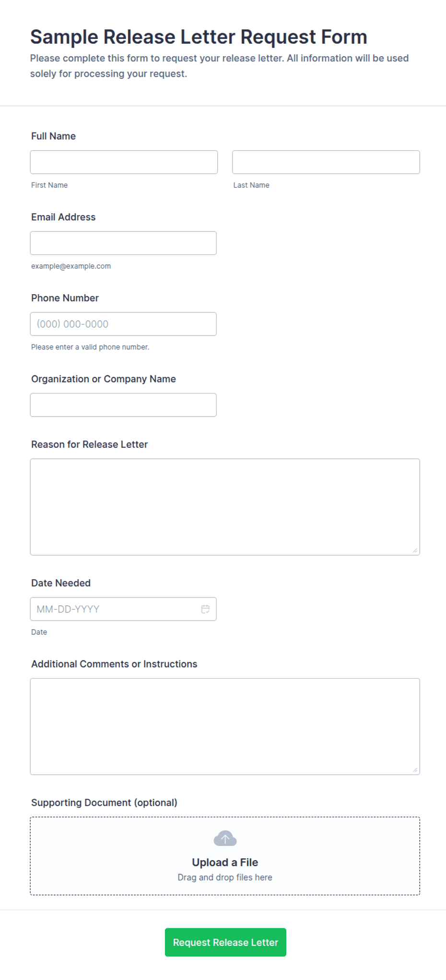Select the Organization or Company Name field
Image resolution: width=446 pixels, height=980 pixels.
(123, 405)
